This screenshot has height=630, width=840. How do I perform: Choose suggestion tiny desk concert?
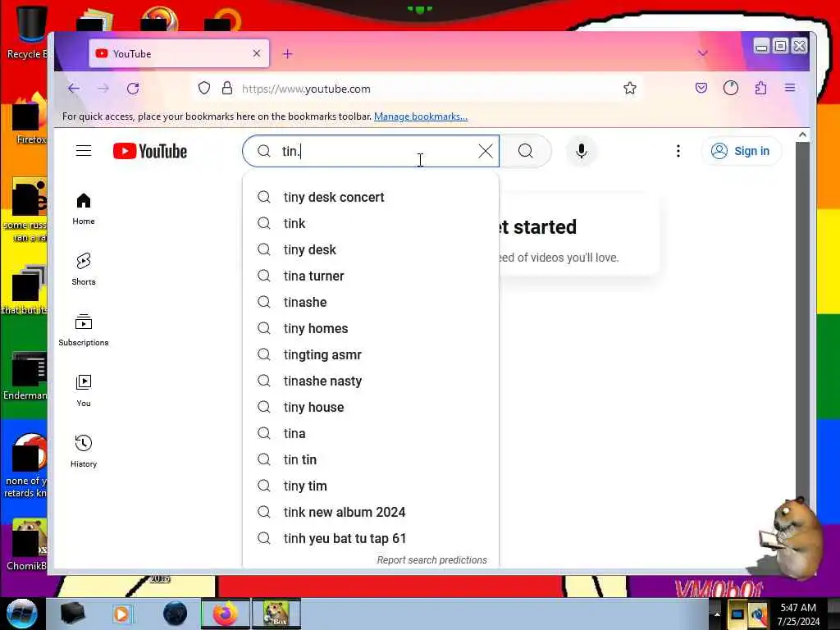pos(371,197)
